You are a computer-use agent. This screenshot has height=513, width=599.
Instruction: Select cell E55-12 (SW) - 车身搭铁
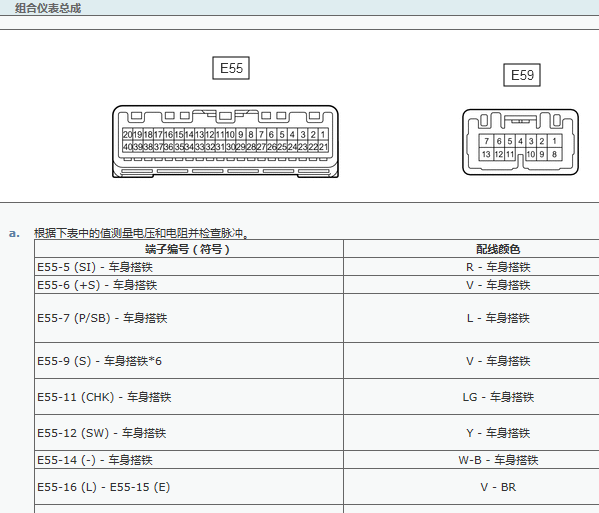pos(189,432)
